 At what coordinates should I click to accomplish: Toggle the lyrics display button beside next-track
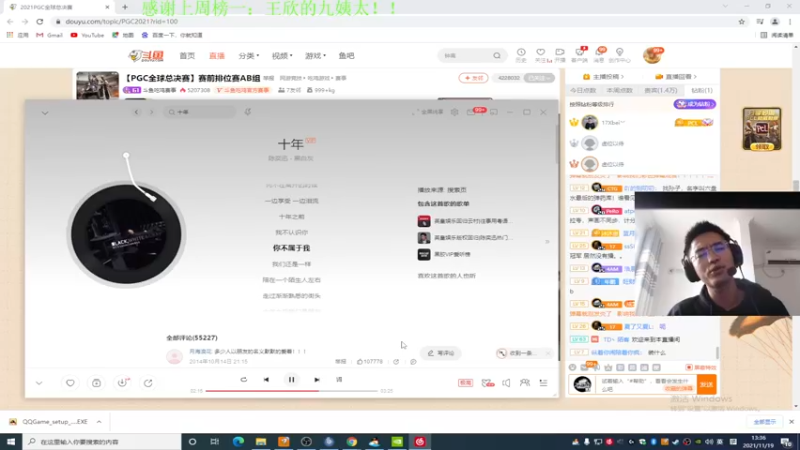[339, 380]
